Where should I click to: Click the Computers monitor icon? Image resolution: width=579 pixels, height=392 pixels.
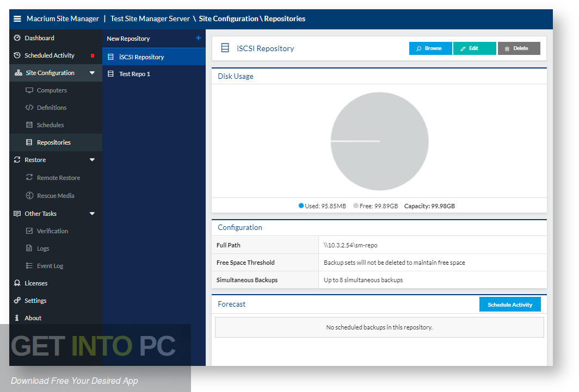pyautogui.click(x=29, y=90)
